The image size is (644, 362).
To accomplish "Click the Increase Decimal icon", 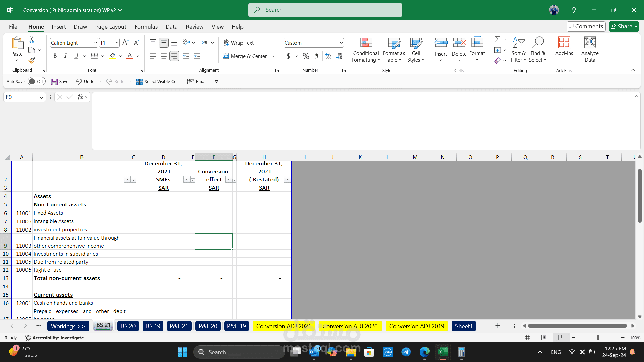I will 328,56.
